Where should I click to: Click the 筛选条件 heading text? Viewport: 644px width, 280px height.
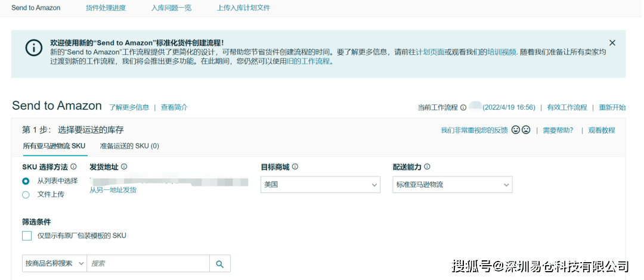[36, 222]
